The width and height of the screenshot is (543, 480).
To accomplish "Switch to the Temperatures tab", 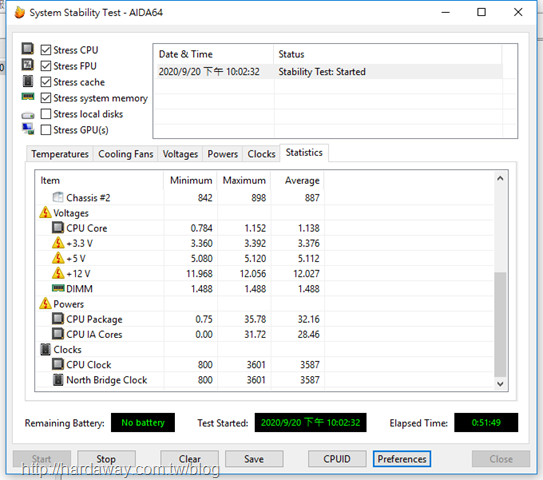I will click(x=60, y=154).
